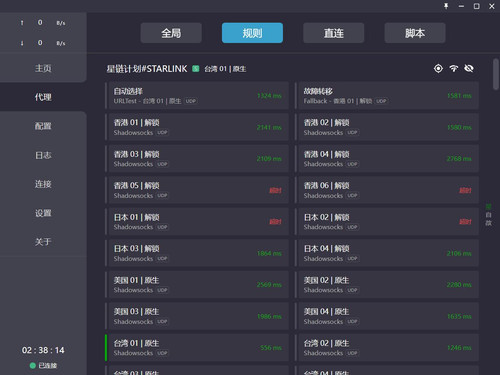Switch to 全局 global mode
The width and height of the screenshot is (500, 375).
[171, 33]
